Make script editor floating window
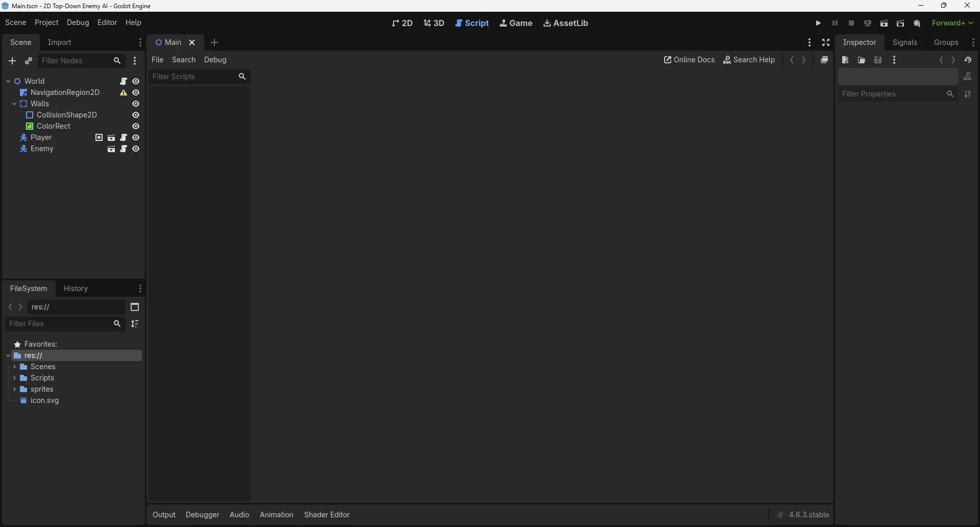 (x=824, y=60)
